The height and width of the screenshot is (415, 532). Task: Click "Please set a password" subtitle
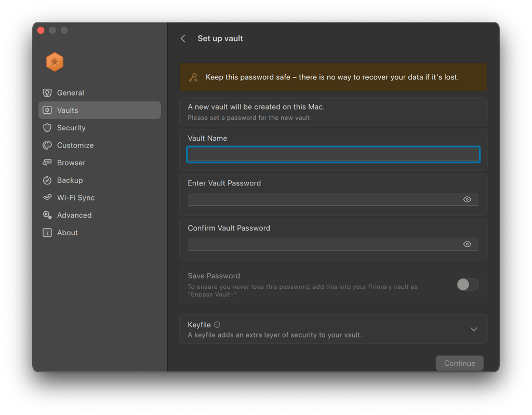click(x=249, y=118)
